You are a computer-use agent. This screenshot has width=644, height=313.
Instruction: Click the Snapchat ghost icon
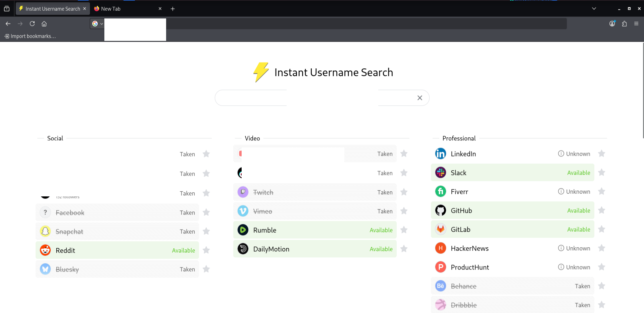(x=45, y=232)
